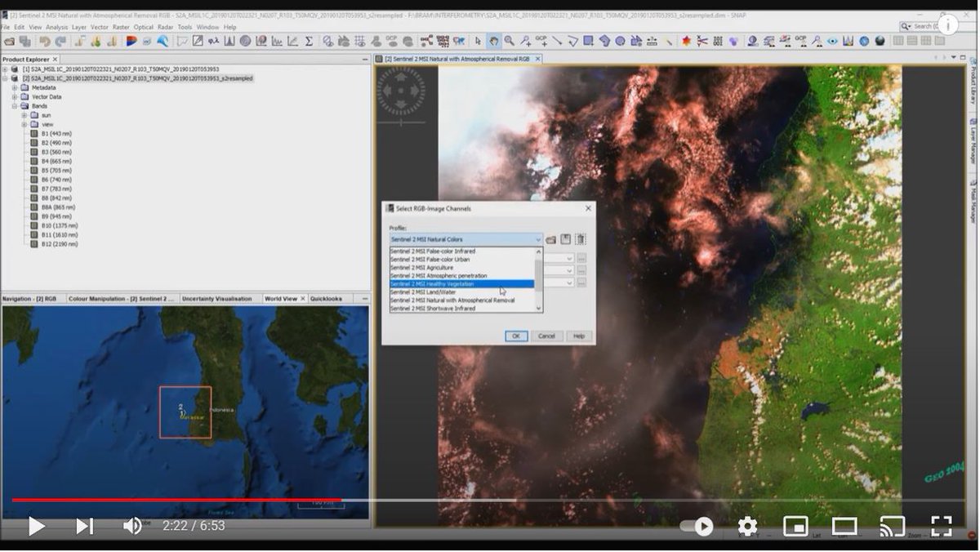Enter YouTube fullscreen mode

click(942, 526)
